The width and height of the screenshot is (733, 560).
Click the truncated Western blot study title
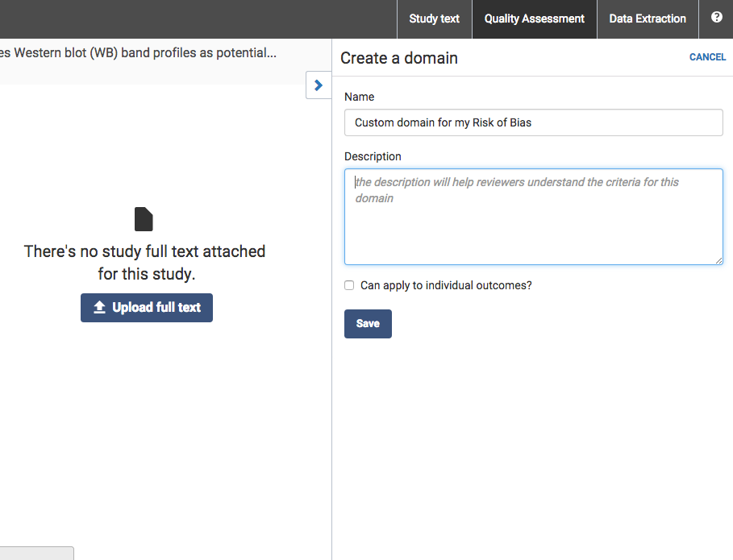(137, 53)
